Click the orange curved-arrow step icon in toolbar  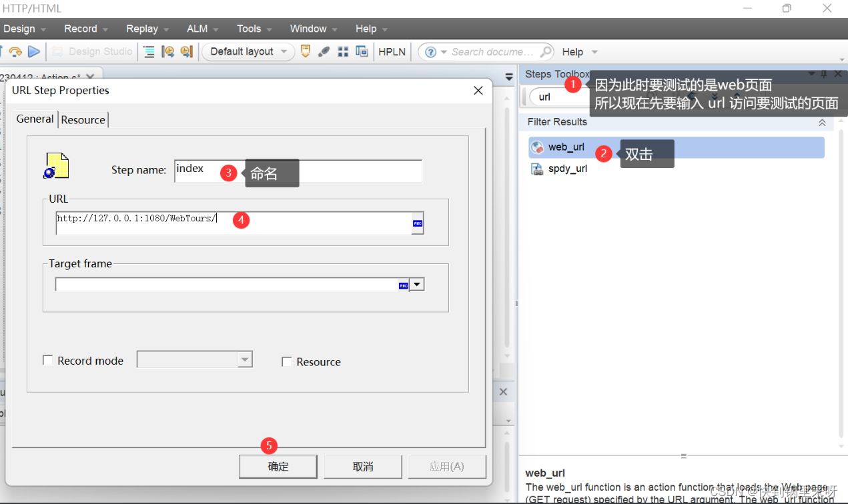tap(15, 51)
